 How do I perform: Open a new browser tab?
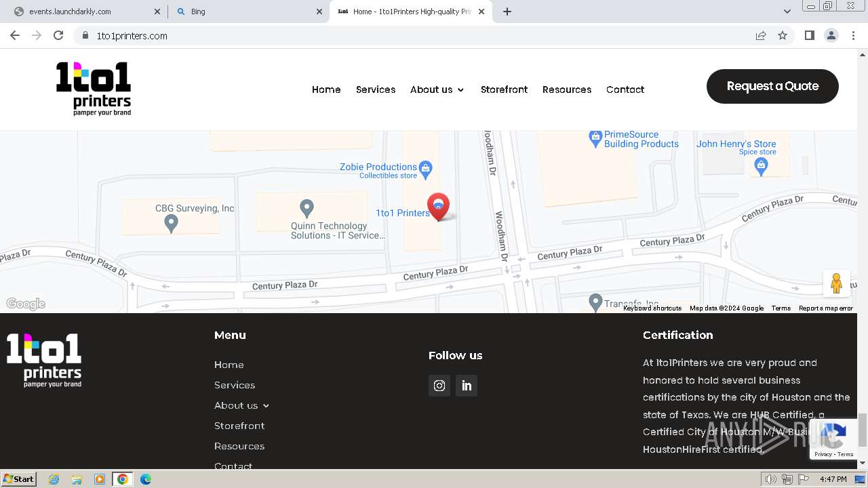pyautogui.click(x=507, y=12)
